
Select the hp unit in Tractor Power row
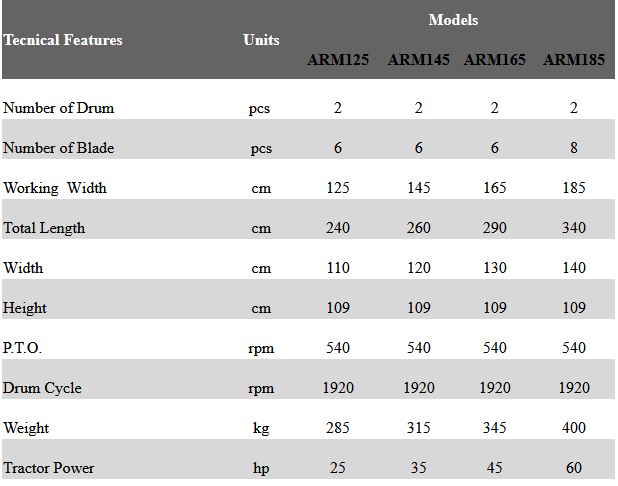[261, 468]
